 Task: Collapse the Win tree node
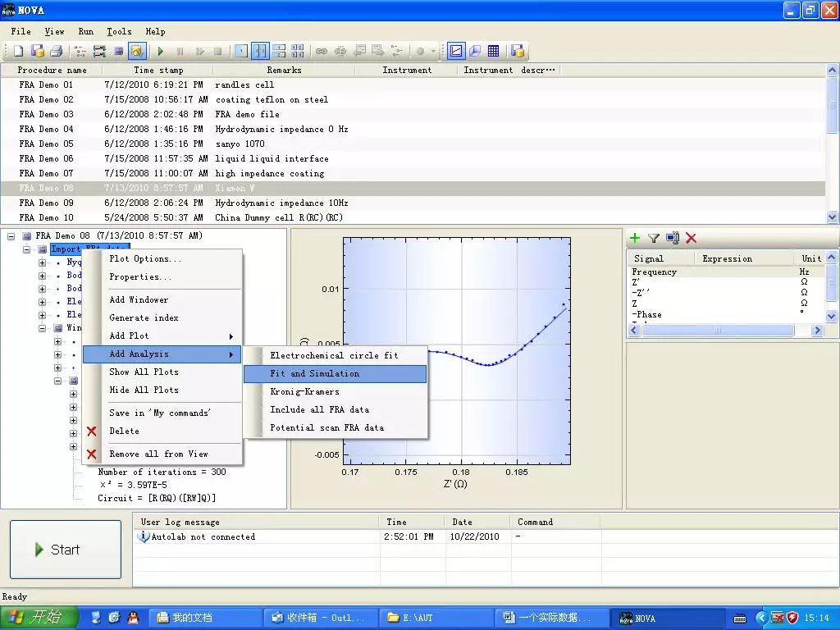click(x=42, y=328)
